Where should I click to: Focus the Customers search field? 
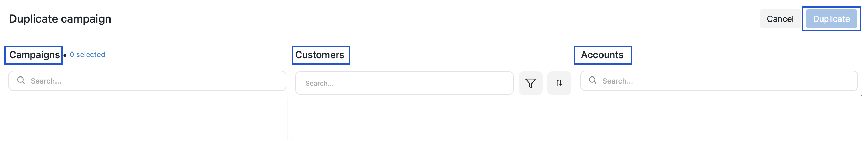[x=404, y=83]
